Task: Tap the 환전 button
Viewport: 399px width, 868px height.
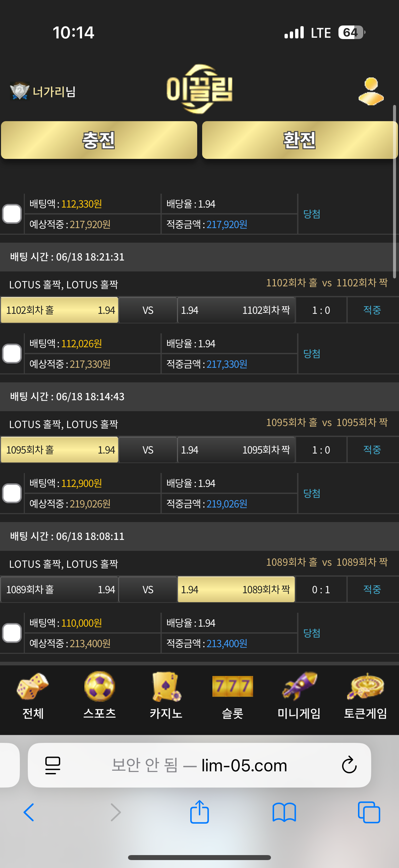Action: pyautogui.click(x=300, y=140)
